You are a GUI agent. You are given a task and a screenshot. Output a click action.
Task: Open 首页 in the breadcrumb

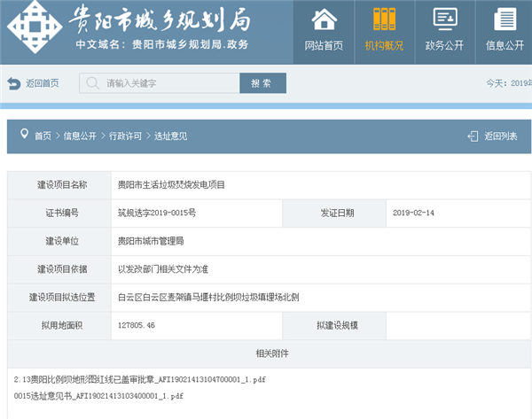tap(43, 136)
